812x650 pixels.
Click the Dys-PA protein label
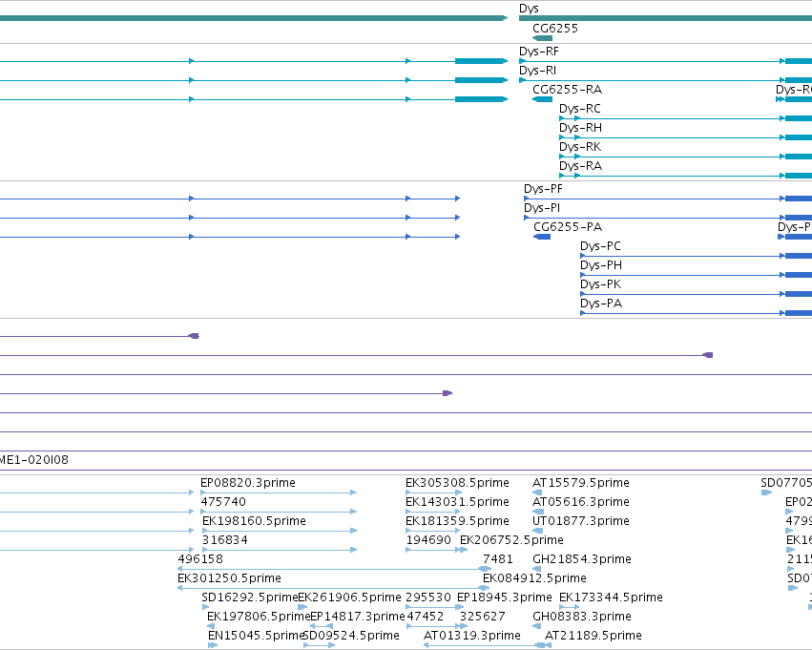[x=601, y=304]
